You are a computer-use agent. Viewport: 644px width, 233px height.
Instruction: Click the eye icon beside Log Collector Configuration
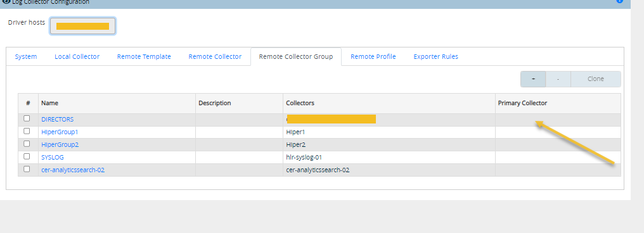click(x=6, y=2)
